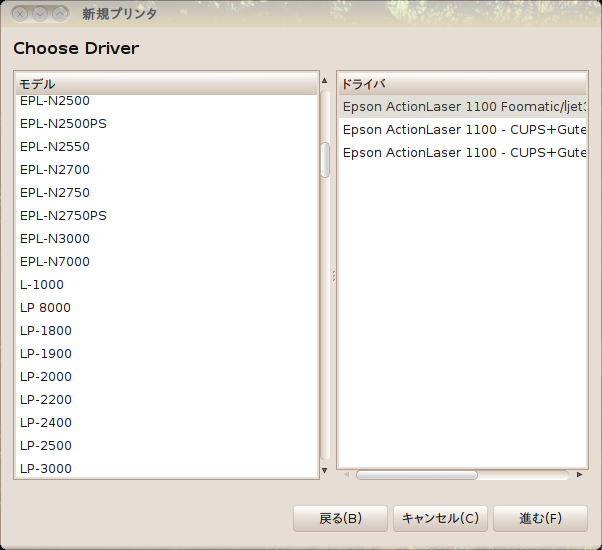Minimize the 新規プリンタ window
Viewport: 602px width, 550px height.
[x=40, y=14]
